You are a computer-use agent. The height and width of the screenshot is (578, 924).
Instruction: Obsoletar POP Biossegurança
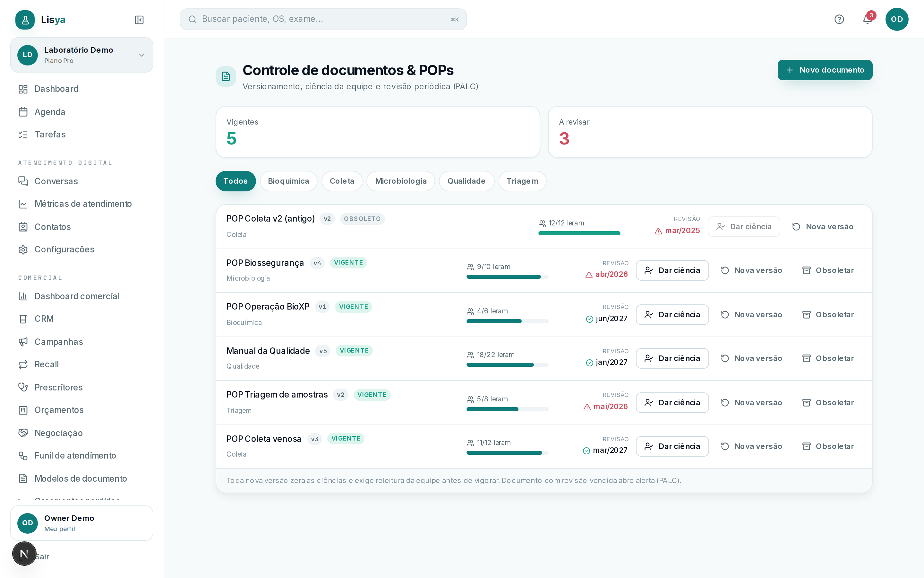point(828,270)
